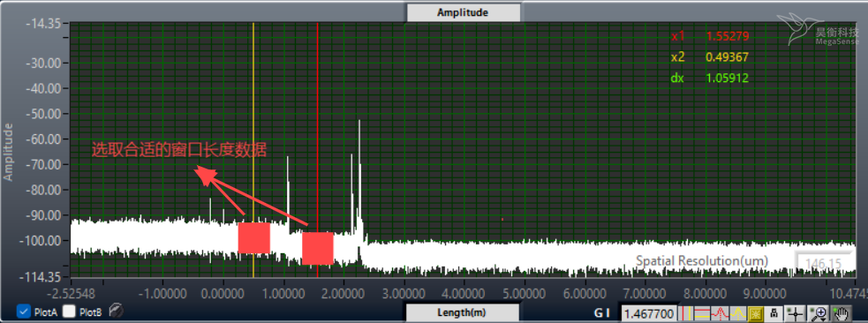Click the yellow peak marker icon
Image resolution: width=868 pixels, height=323 pixels.
pyautogui.click(x=738, y=313)
